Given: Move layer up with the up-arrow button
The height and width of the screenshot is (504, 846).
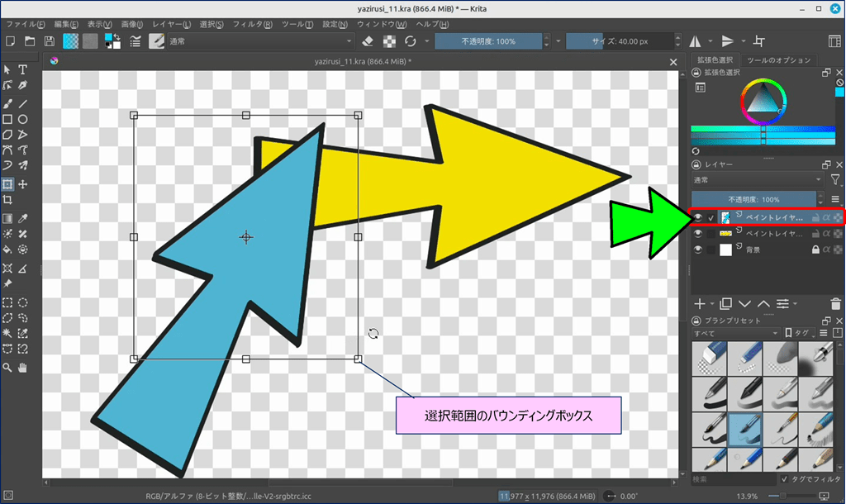Looking at the screenshot, I should [763, 304].
